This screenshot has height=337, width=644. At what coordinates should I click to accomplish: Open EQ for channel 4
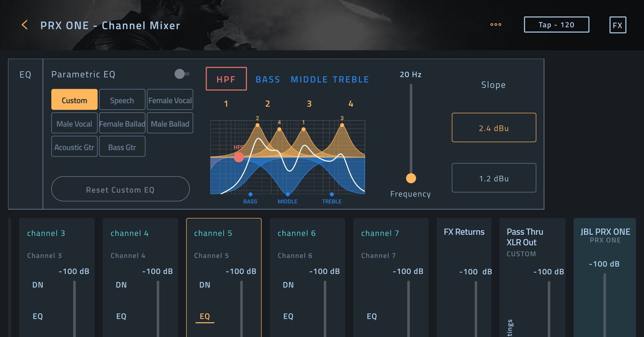tap(121, 316)
